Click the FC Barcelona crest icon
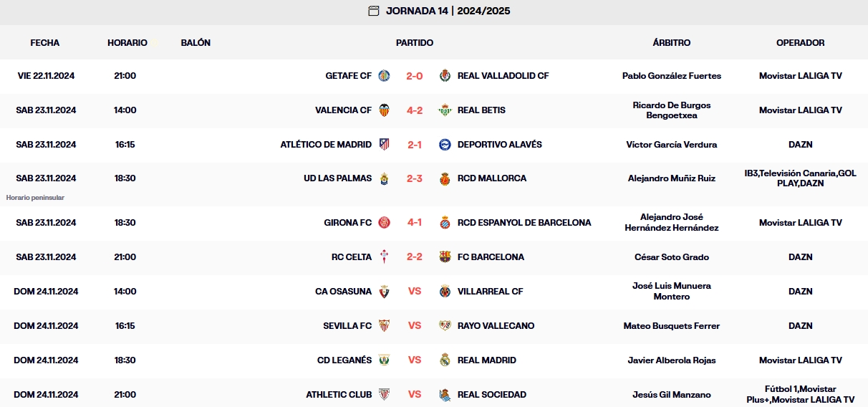Image resolution: width=868 pixels, height=407 pixels. point(445,257)
